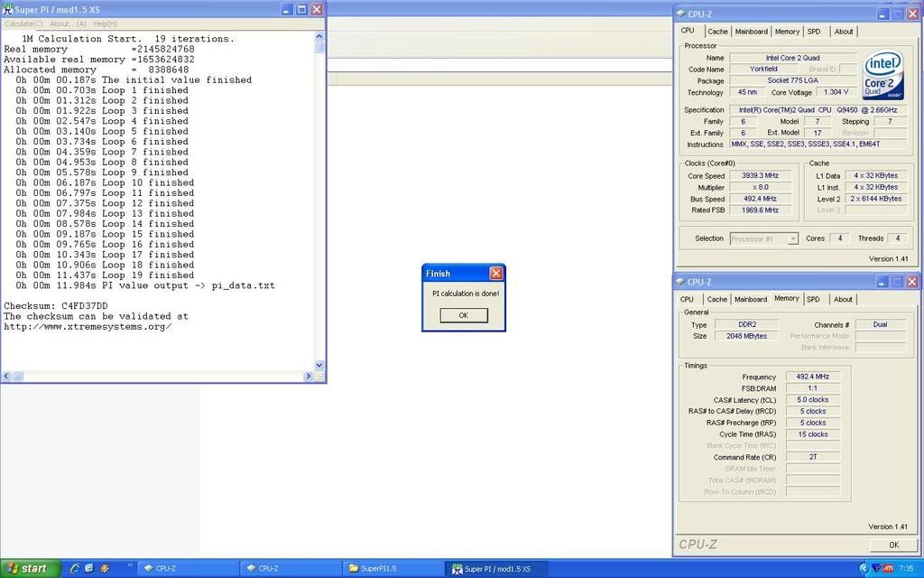Screen dimensions: 924x578
Task: Switch to the Cache tab in top CPU-Z
Action: coord(717,32)
